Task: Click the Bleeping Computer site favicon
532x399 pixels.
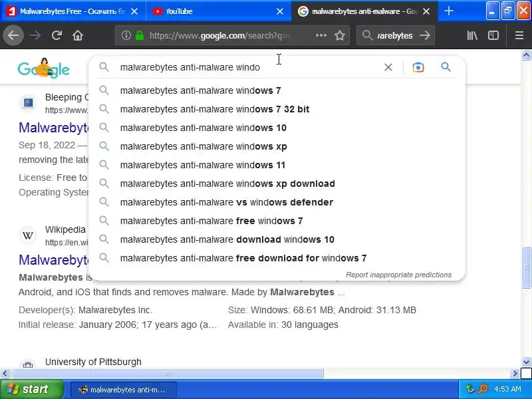Action: pyautogui.click(x=28, y=102)
